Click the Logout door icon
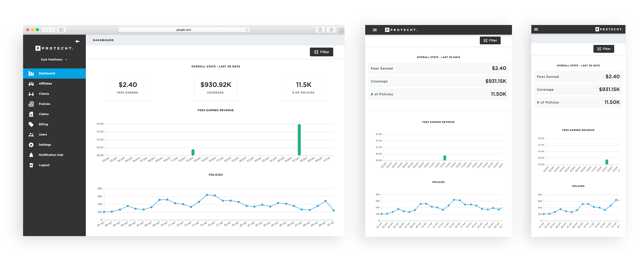The image size is (644, 267). coord(31,165)
